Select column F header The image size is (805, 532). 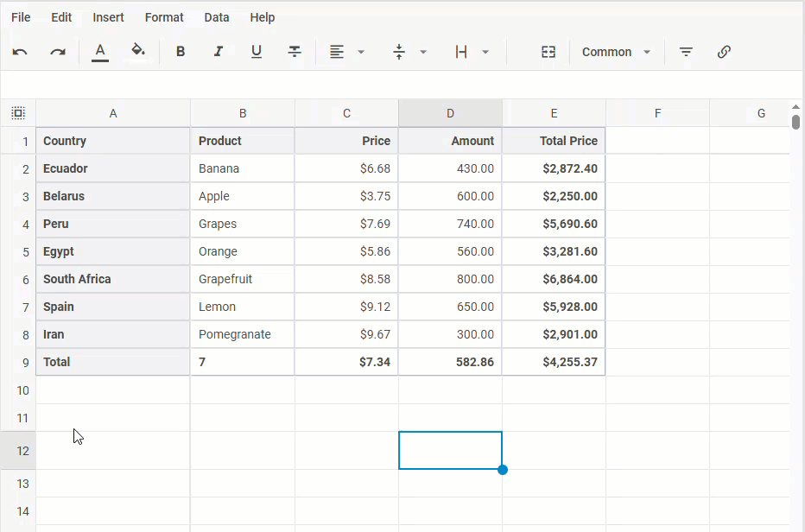click(657, 113)
